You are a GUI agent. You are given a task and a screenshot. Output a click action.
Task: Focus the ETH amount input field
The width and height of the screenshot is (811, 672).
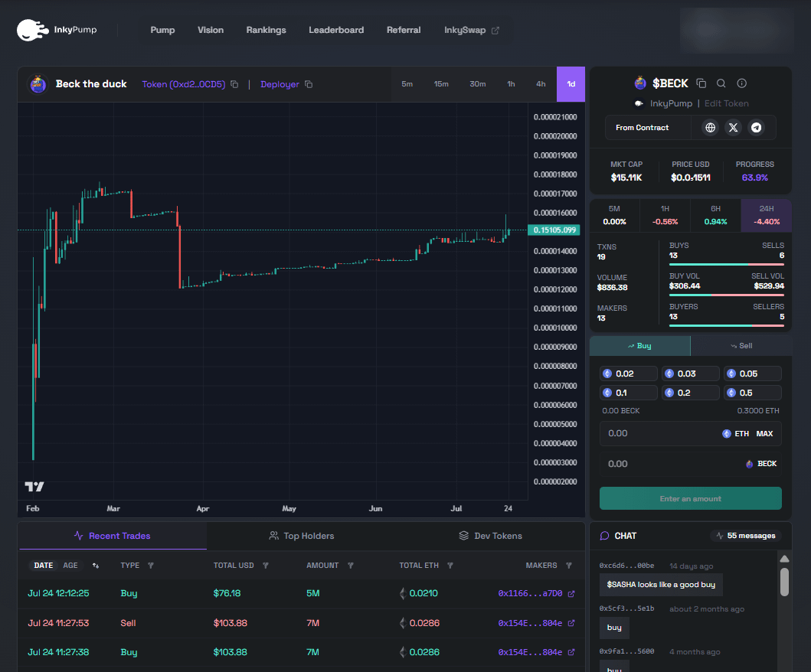click(691, 434)
